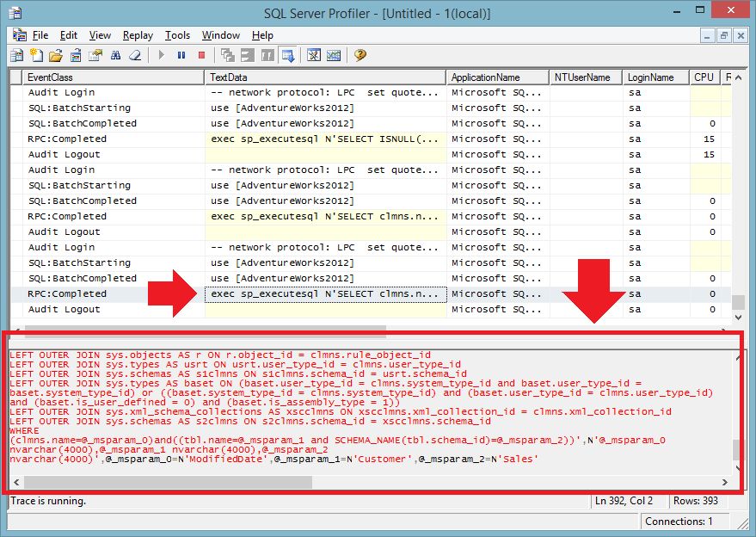Stop the running trace
The width and height of the screenshot is (756, 537).
pos(201,55)
